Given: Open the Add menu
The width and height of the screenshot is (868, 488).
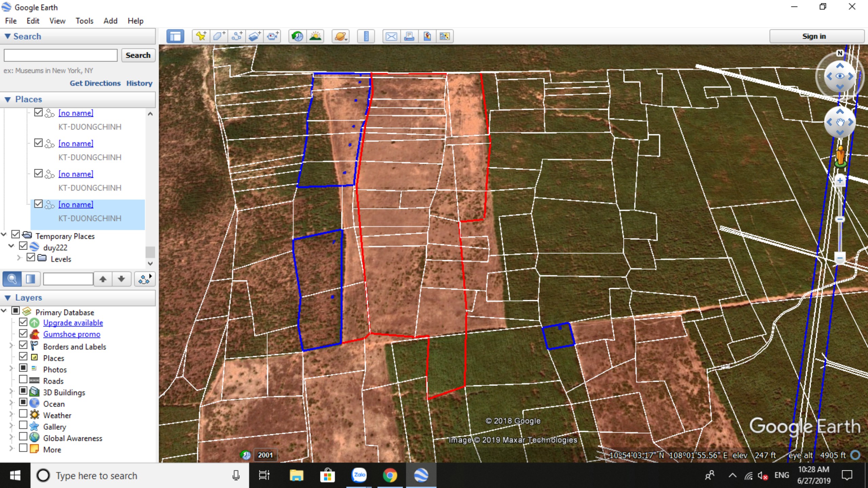Looking at the screenshot, I should click(110, 21).
